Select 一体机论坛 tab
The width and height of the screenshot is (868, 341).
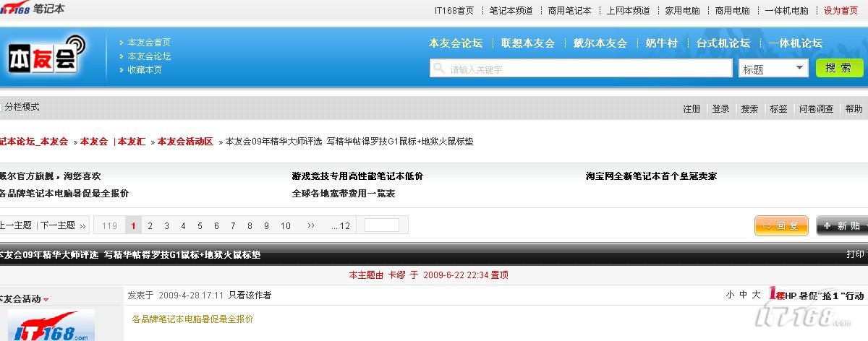pos(796,43)
